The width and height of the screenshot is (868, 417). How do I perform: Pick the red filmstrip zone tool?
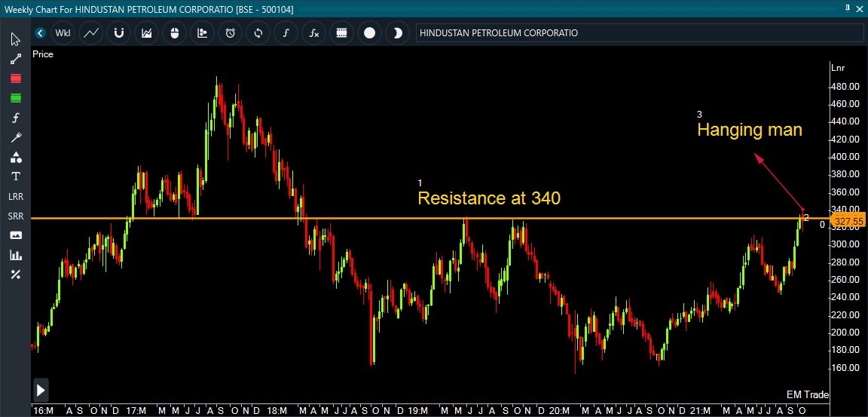coord(16,78)
